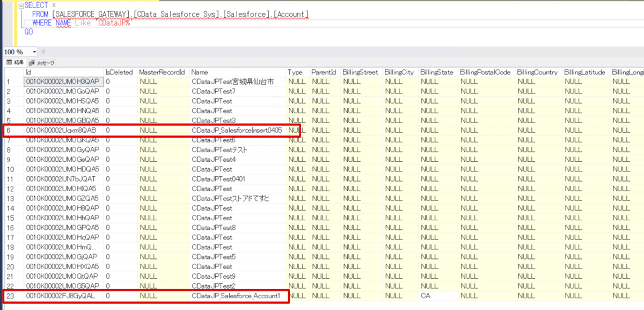Click the BillingLatitude column header
This screenshot has width=644, height=310.
coord(586,72)
